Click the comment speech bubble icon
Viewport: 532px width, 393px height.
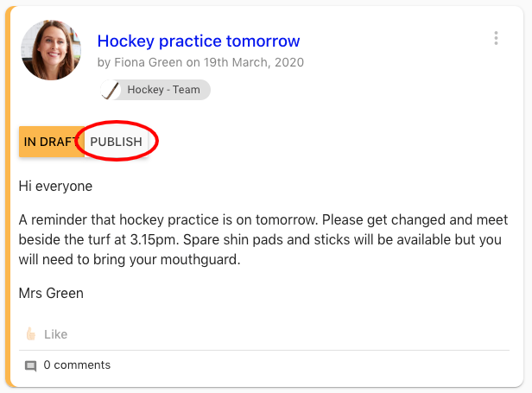tap(30, 365)
